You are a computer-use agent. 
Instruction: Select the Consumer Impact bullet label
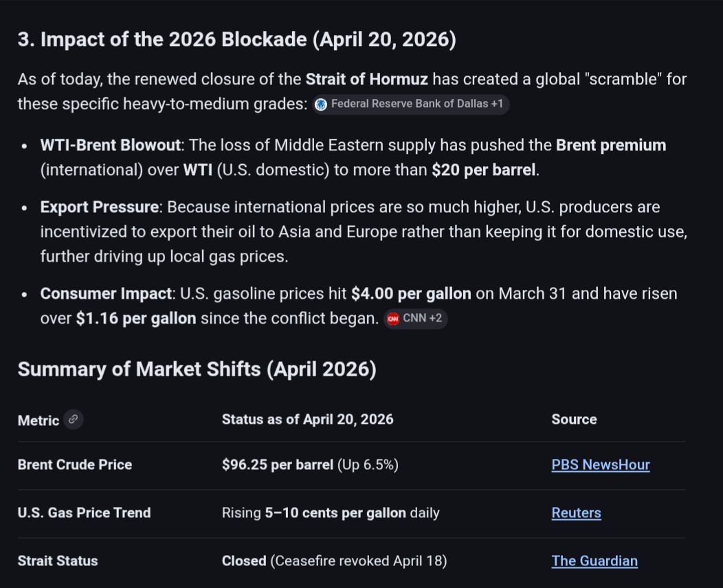[107, 294]
